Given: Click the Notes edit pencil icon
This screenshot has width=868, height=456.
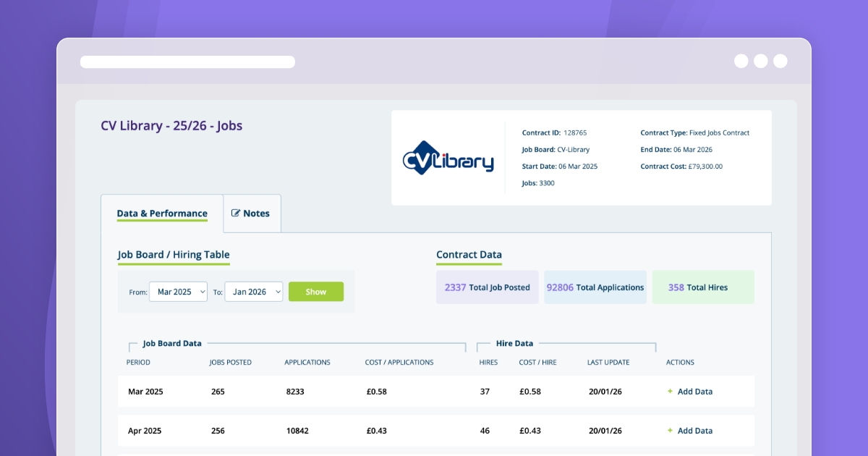Looking at the screenshot, I should tap(235, 213).
